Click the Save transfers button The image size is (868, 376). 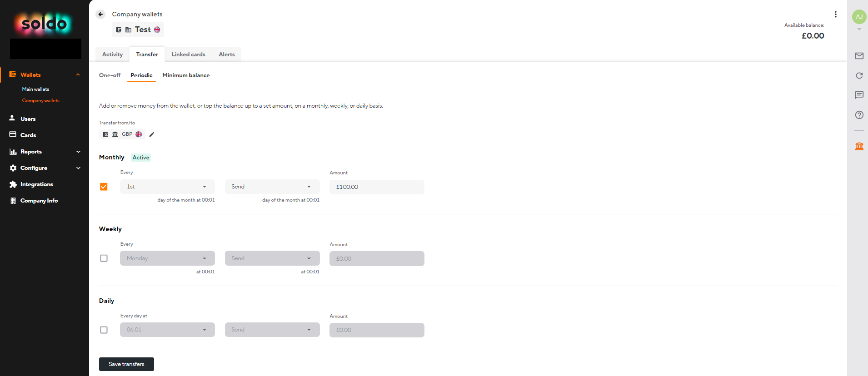[x=126, y=364]
